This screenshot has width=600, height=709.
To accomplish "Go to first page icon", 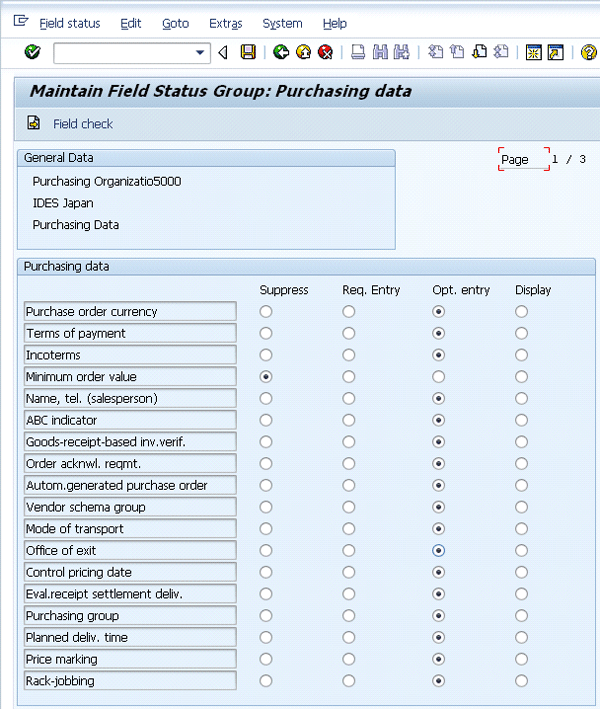I will pos(435,52).
